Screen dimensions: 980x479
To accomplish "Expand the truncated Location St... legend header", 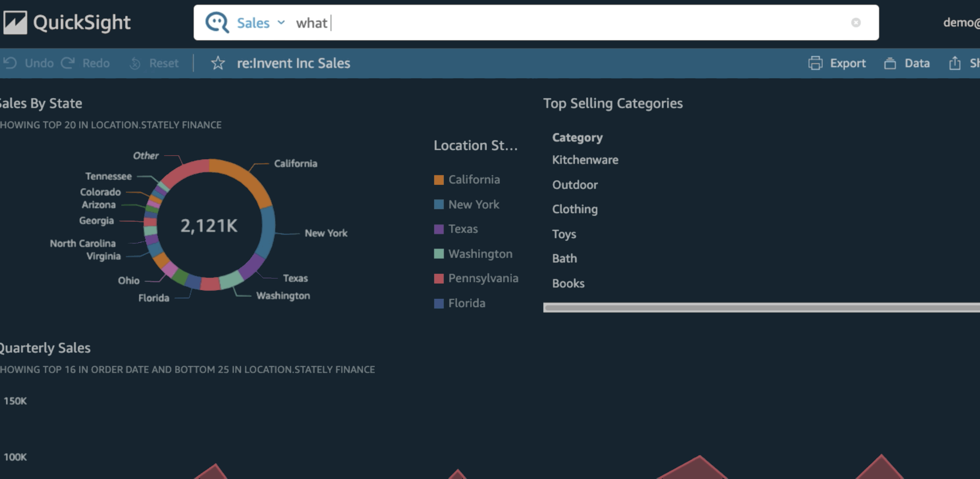I will pyautogui.click(x=476, y=145).
